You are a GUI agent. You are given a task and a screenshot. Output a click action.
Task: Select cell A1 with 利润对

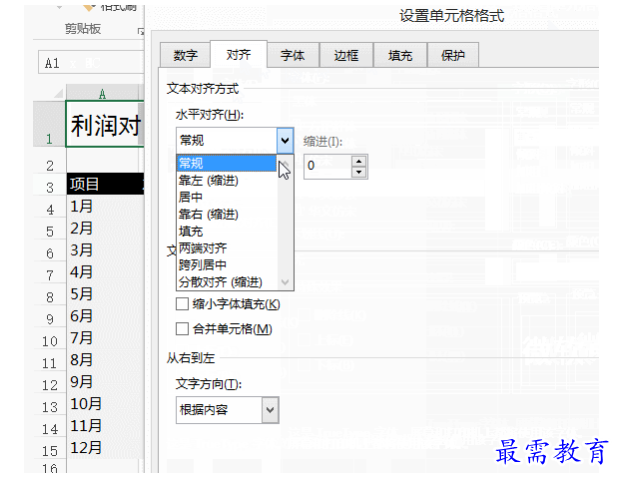(x=105, y=124)
